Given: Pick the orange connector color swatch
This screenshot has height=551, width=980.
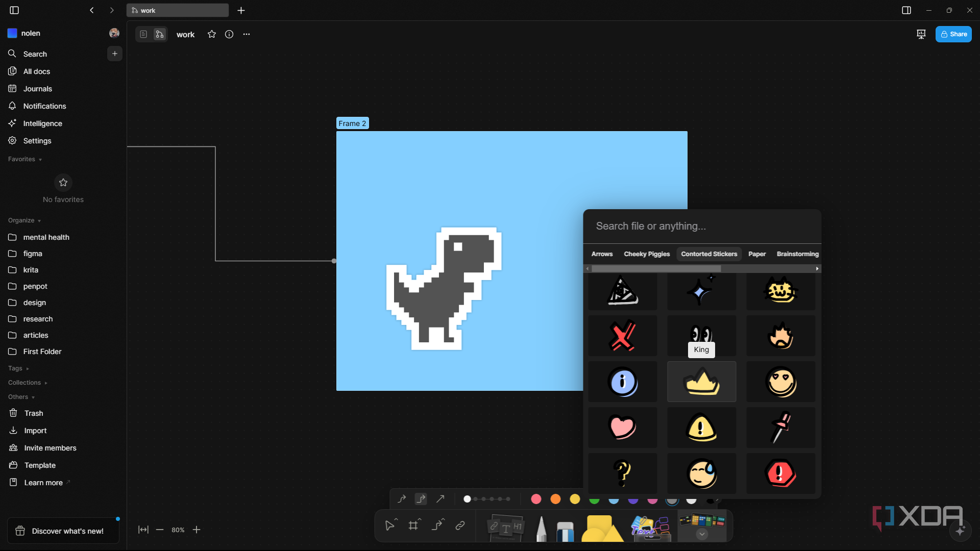Looking at the screenshot, I should (555, 499).
